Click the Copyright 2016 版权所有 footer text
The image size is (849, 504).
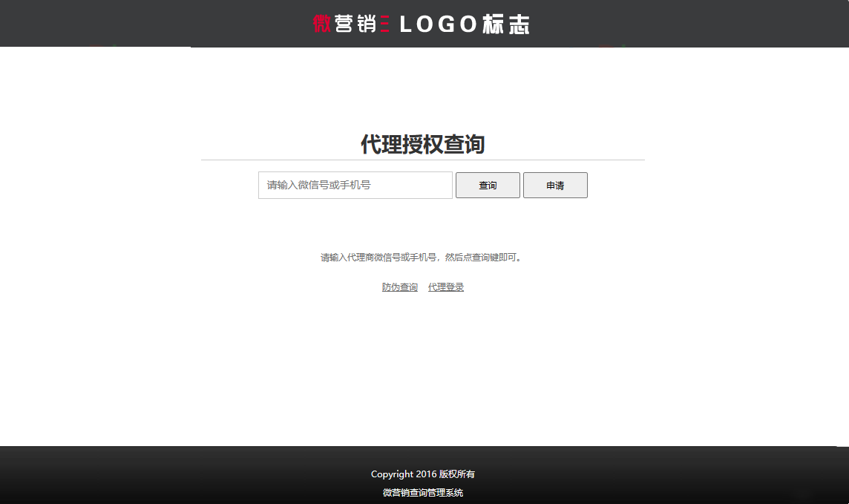423,474
